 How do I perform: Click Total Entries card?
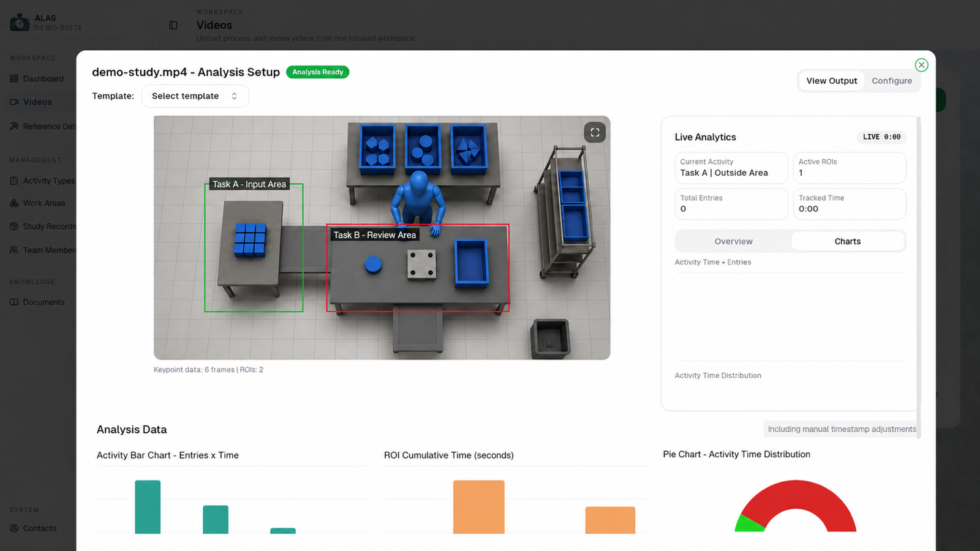coord(731,204)
